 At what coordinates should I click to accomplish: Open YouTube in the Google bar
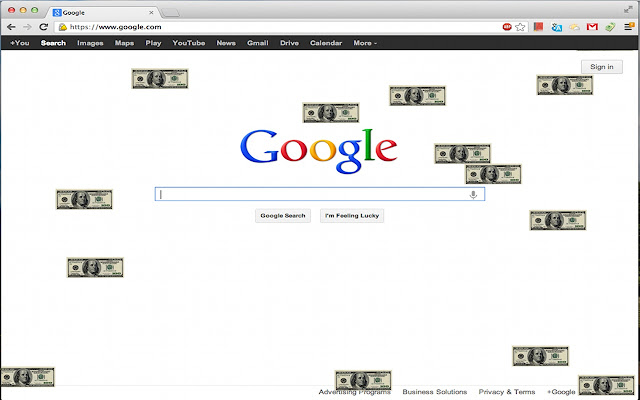[x=189, y=43]
